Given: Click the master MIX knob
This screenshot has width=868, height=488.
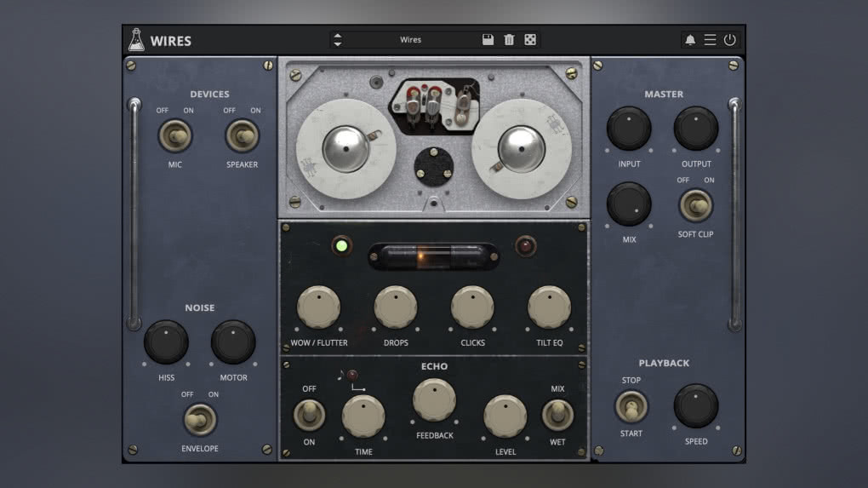Looking at the screenshot, I should pos(629,204).
